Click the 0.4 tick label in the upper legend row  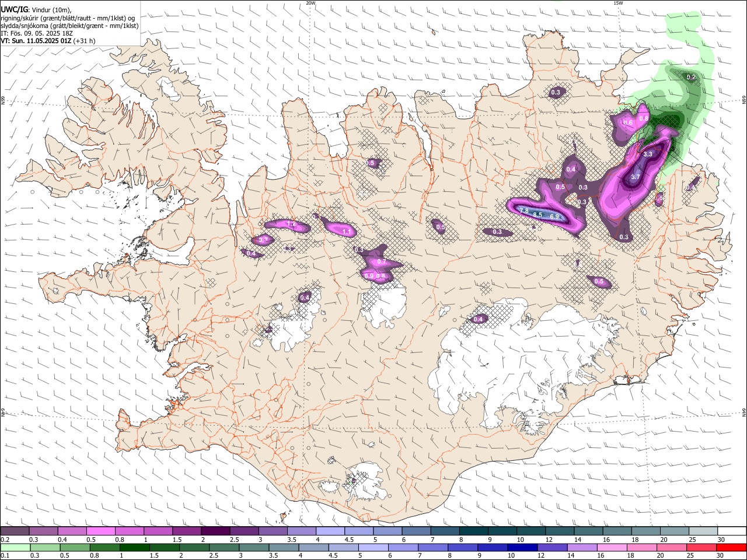62,540
